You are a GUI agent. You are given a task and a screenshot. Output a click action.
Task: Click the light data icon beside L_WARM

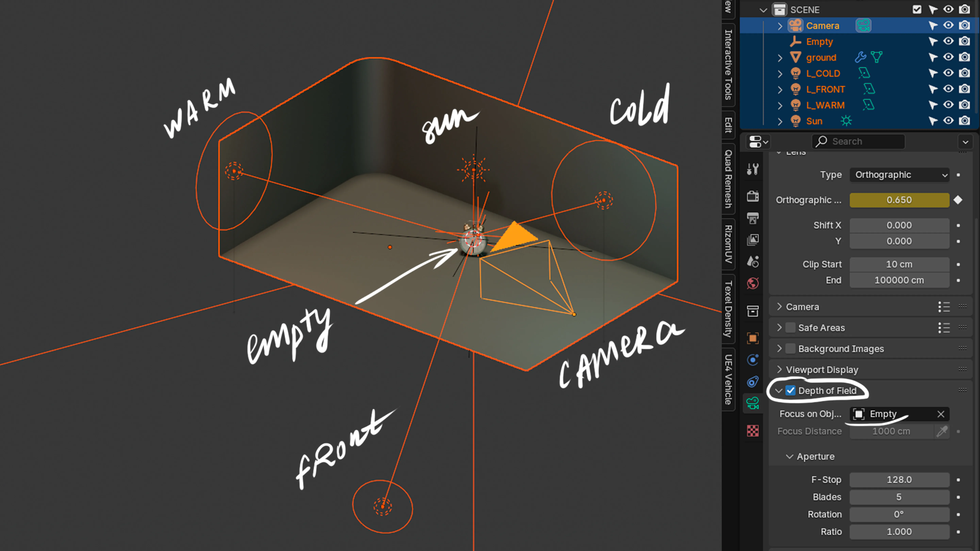[x=868, y=105]
